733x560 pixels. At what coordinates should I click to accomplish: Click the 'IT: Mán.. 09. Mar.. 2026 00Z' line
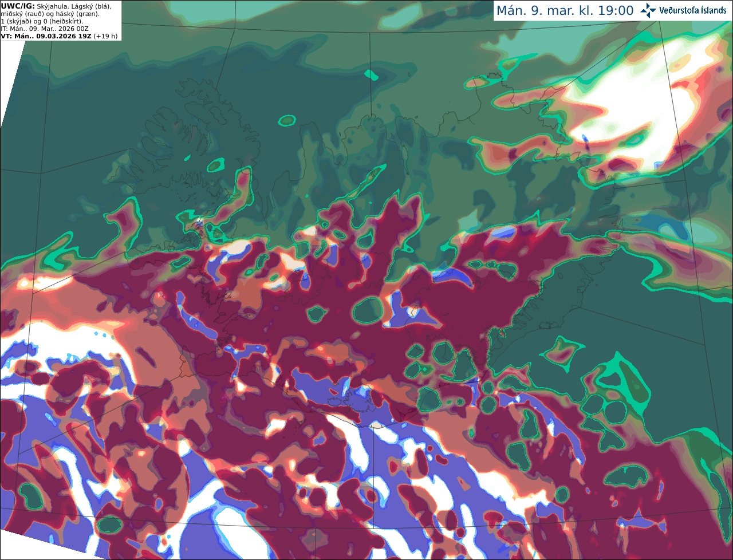pos(45,29)
